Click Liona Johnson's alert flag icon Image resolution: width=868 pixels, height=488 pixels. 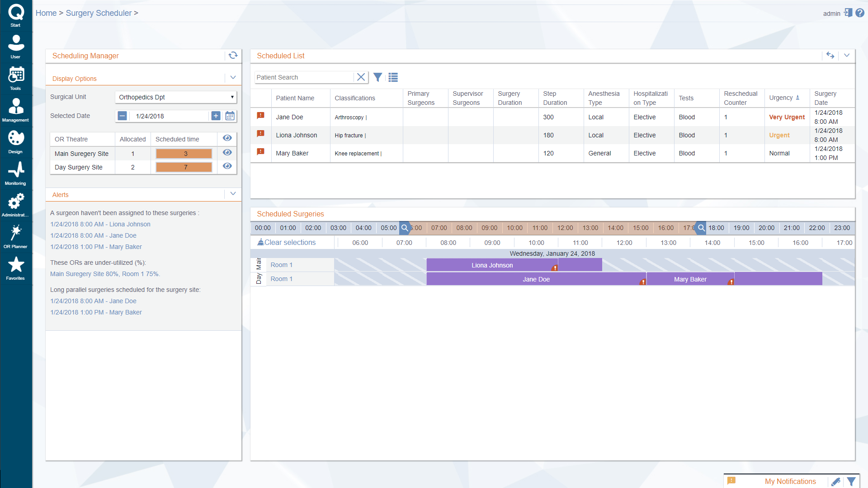260,134
